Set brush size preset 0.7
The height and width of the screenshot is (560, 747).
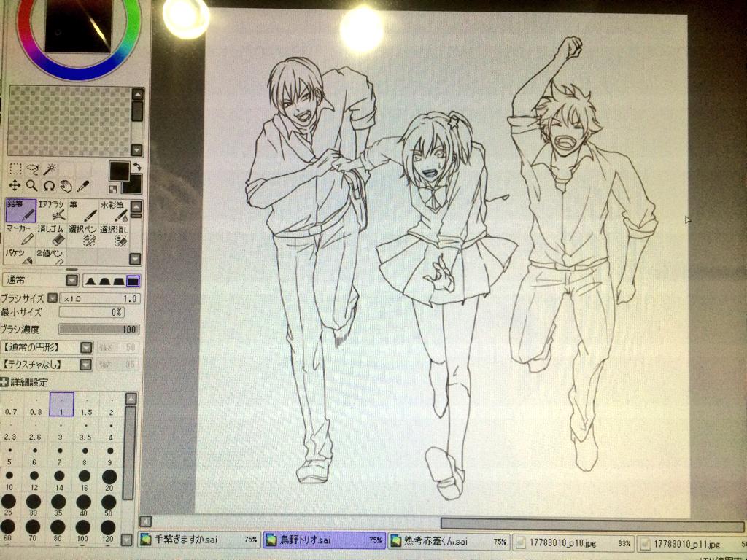[11, 405]
